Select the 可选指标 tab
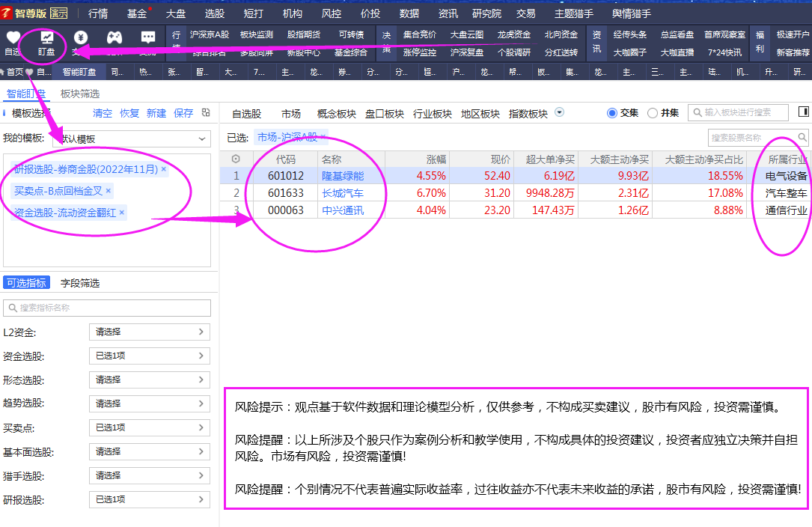Viewport: 812px width, 527px height. 26,282
